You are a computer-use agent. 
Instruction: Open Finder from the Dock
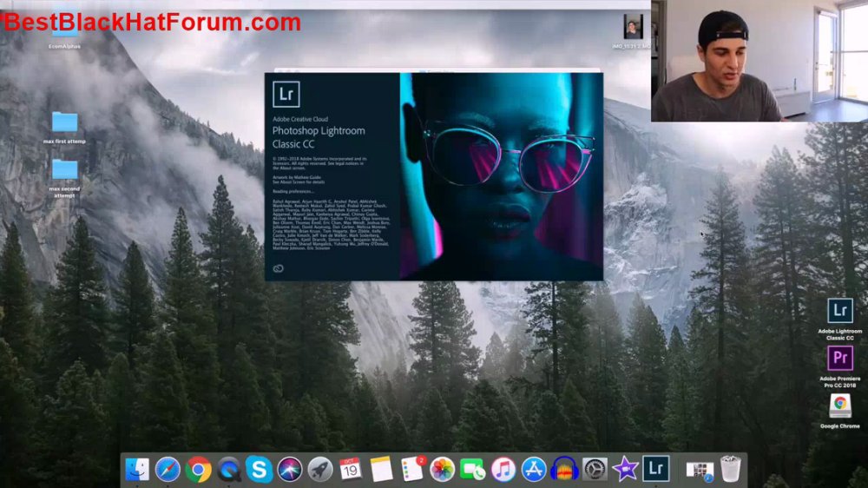point(137,470)
